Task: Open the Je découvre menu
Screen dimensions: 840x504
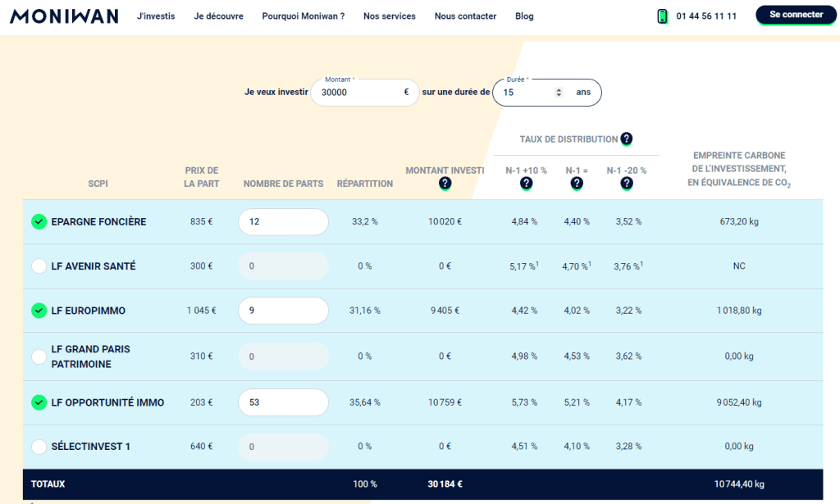Action: pyautogui.click(x=218, y=16)
